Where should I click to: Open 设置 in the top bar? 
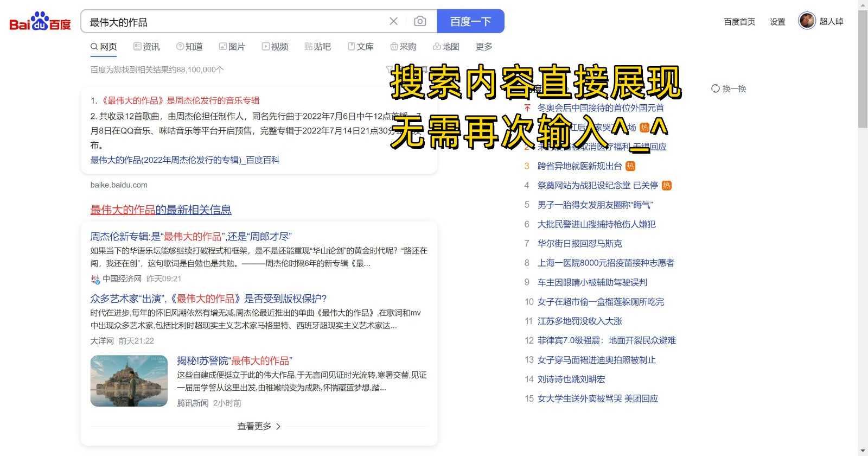pyautogui.click(x=777, y=22)
